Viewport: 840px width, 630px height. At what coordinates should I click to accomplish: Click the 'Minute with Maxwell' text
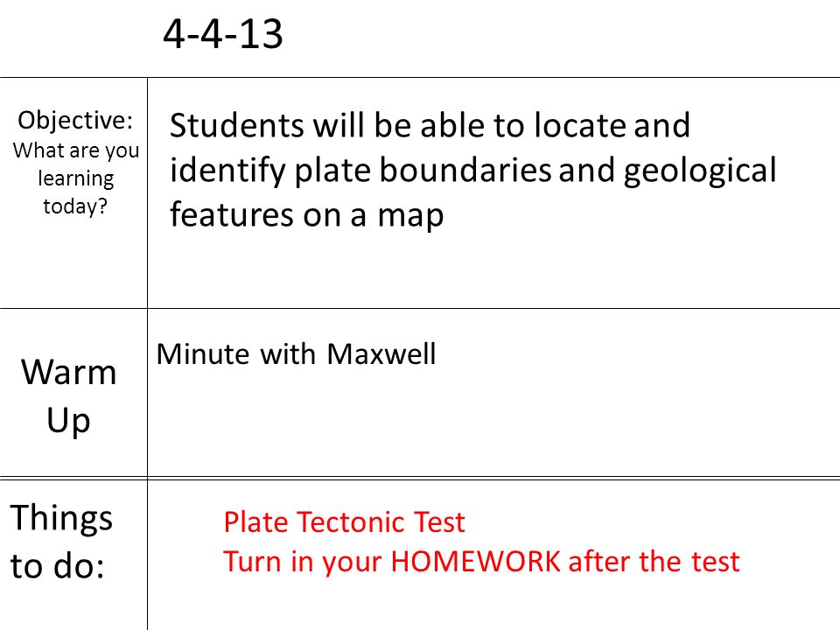tap(297, 354)
